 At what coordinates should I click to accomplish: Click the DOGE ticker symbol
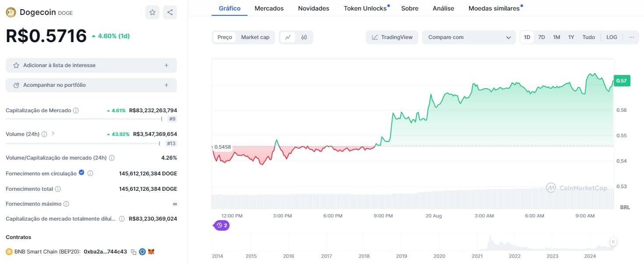pos(66,13)
